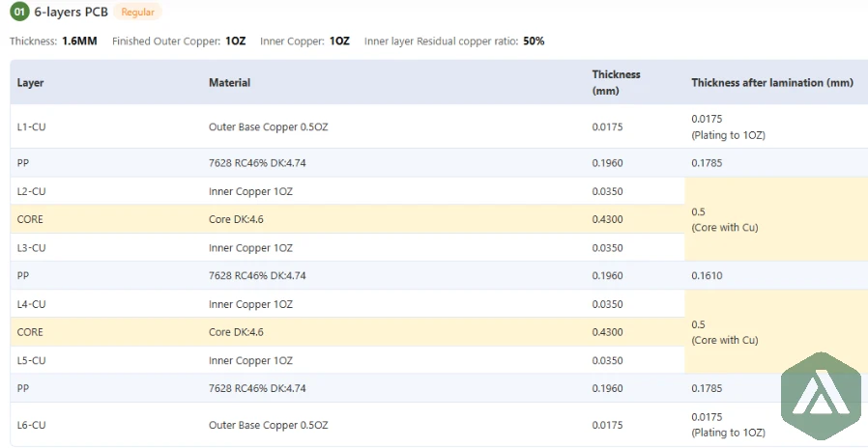Click the Inner Copper 1OZ specification value
Viewport: 868px width, 448px height.
tap(339, 42)
